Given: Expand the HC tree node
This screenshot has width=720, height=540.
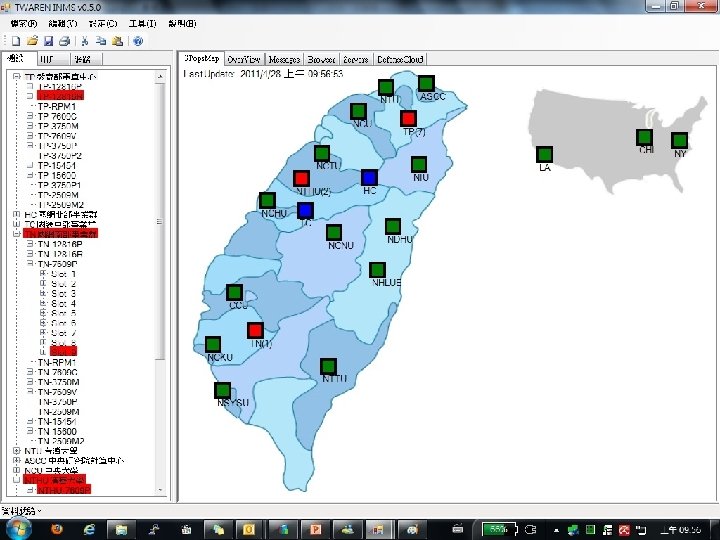Looking at the screenshot, I should pos(17,214).
